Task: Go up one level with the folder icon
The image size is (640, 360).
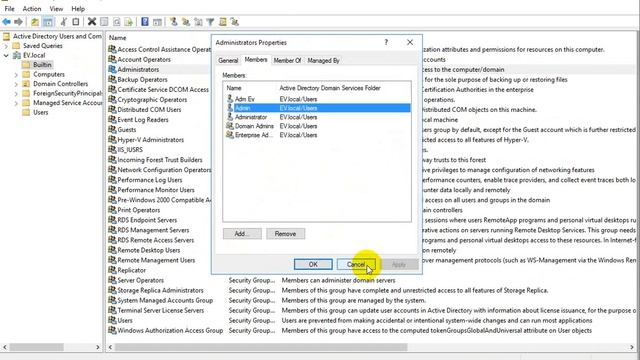Action: pos(35,22)
